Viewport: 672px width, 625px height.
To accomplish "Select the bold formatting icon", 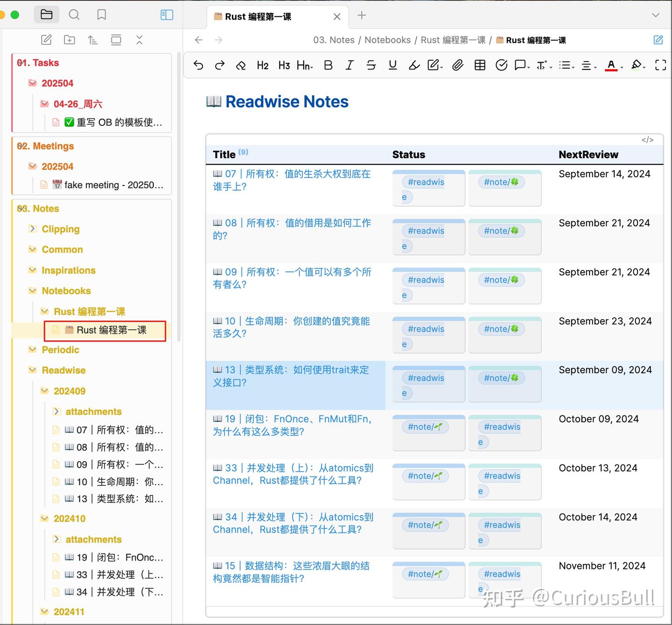I will point(328,65).
